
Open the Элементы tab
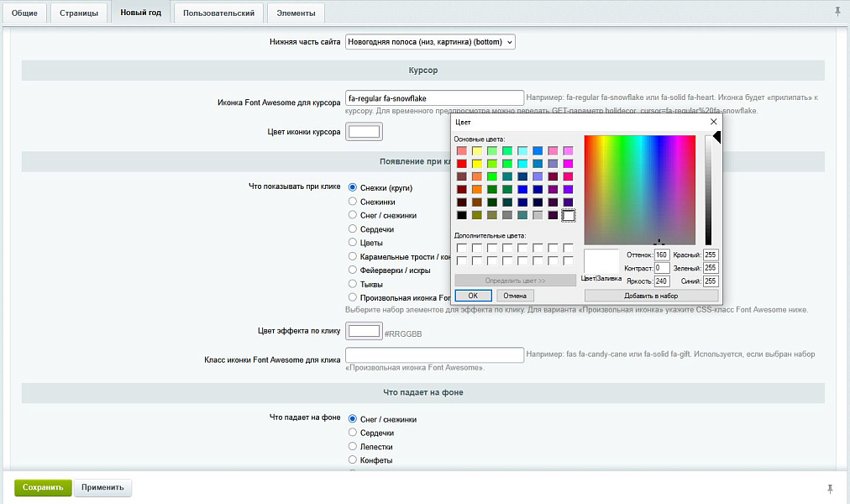(x=296, y=13)
